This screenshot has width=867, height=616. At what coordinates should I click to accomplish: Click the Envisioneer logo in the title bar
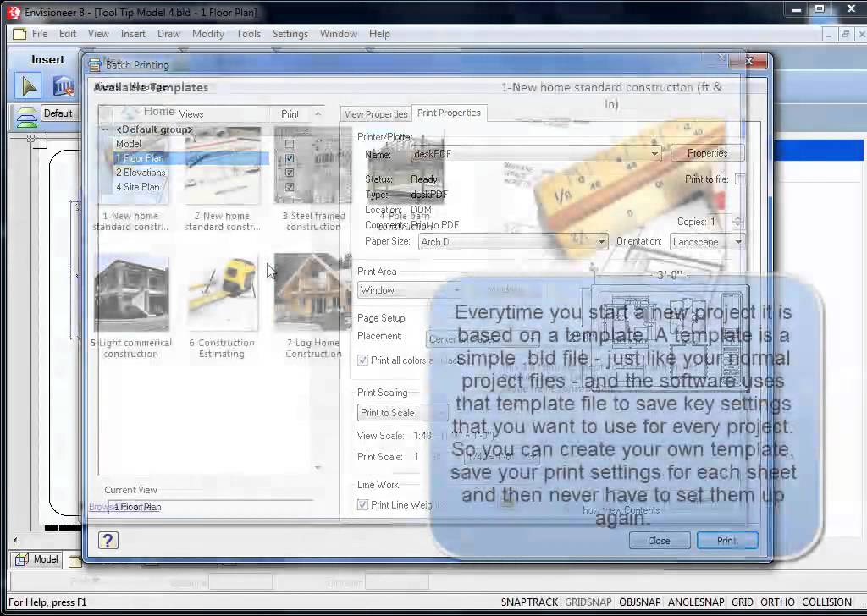tap(14, 12)
